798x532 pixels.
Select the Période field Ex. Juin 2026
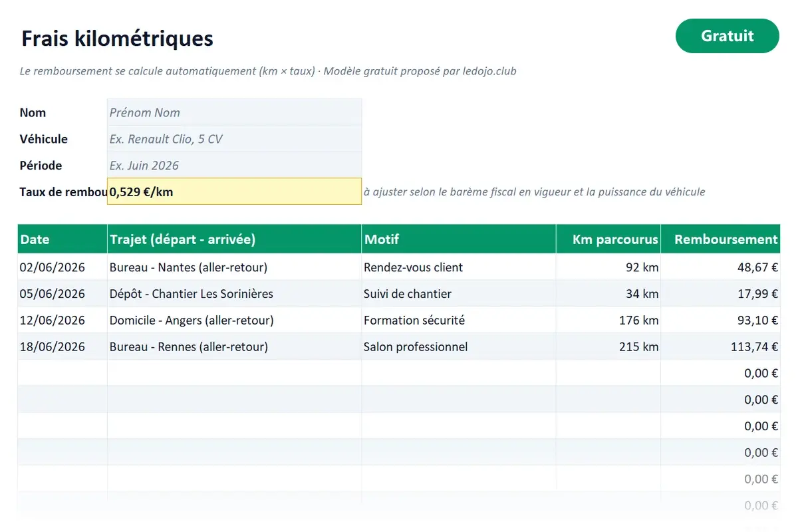(x=234, y=166)
